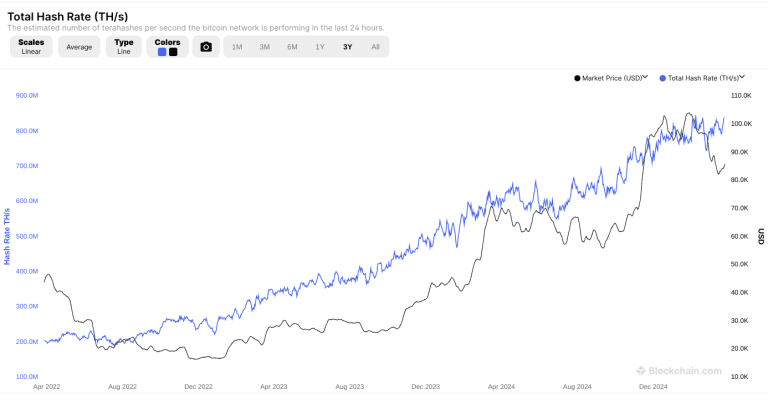
Task: Select the 3M time range tab
Action: pos(264,47)
